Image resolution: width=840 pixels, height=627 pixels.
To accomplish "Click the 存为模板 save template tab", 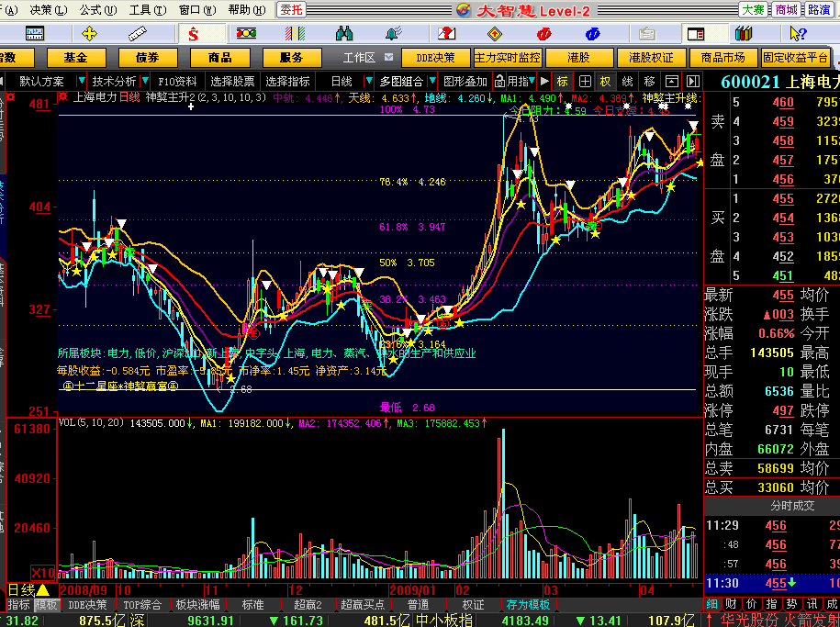I will (x=528, y=605).
